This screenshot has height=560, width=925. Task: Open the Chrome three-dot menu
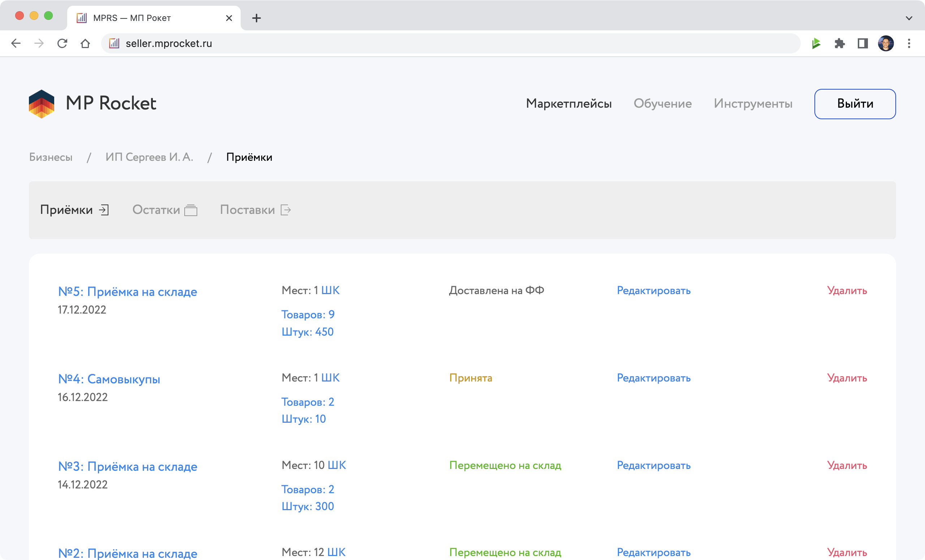[909, 44]
